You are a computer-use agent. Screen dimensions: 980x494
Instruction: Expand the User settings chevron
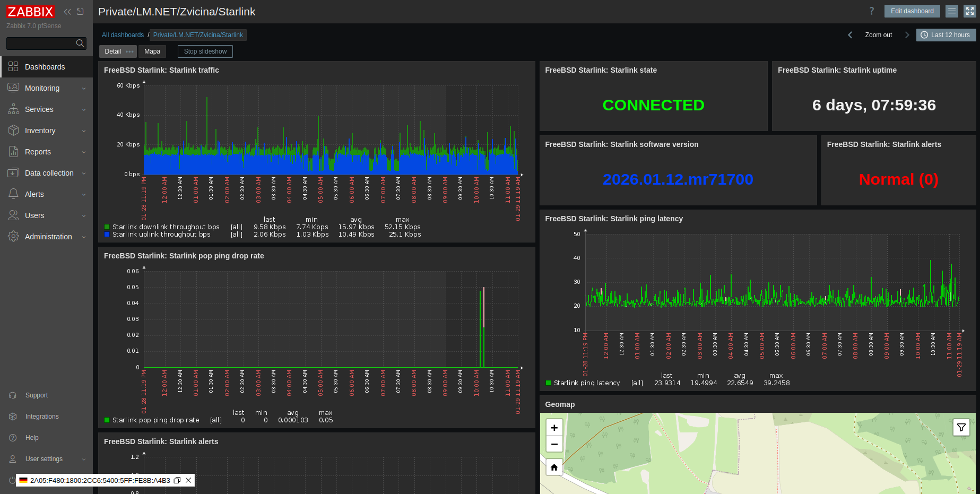84,459
